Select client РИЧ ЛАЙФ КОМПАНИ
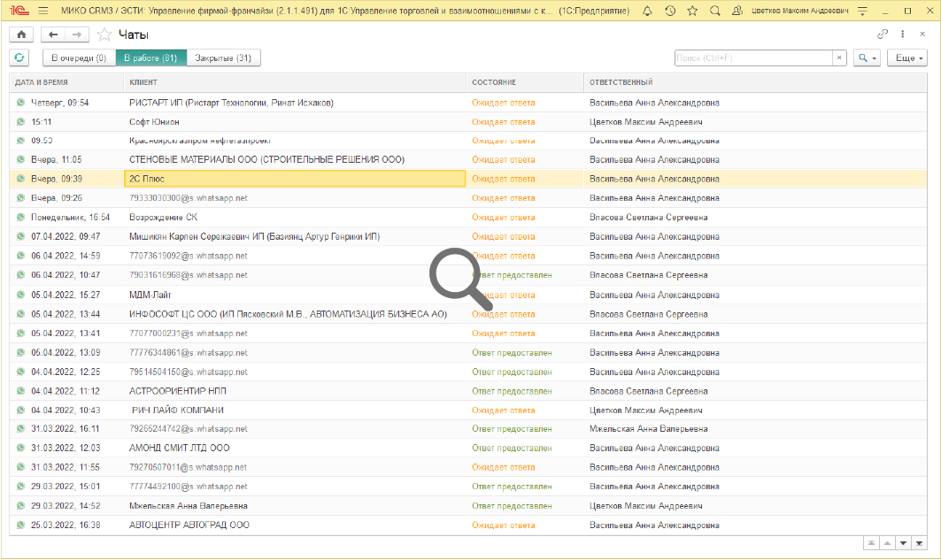 (x=295, y=410)
